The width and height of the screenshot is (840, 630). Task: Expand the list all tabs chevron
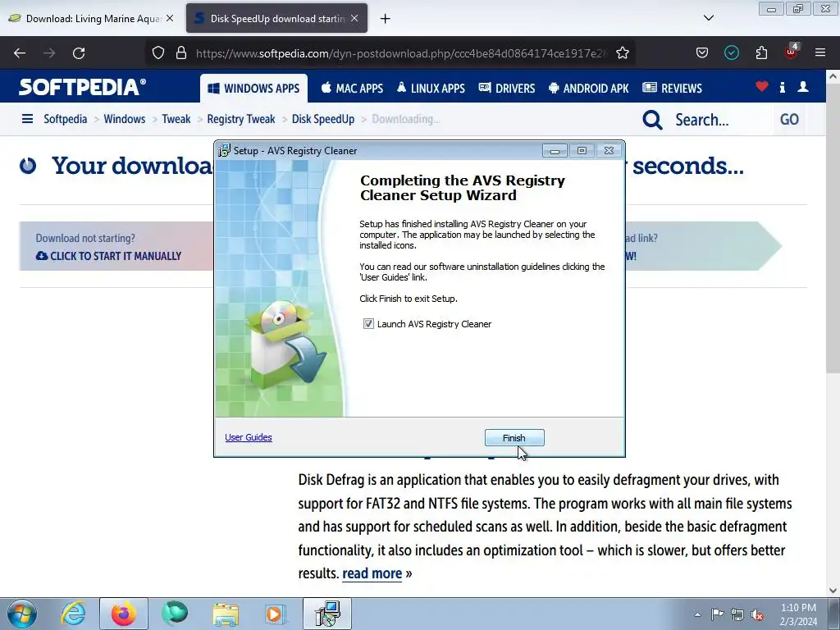(x=708, y=18)
